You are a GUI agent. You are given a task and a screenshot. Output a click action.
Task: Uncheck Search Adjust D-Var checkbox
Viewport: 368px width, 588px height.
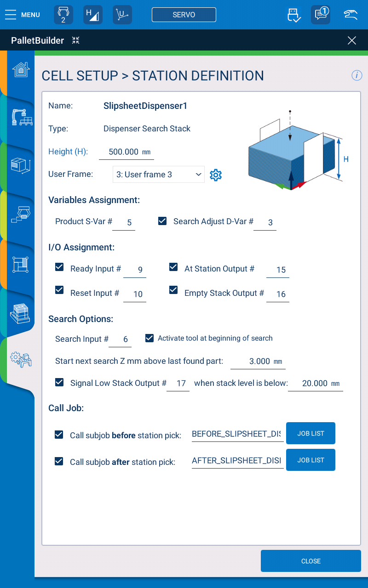point(162,221)
